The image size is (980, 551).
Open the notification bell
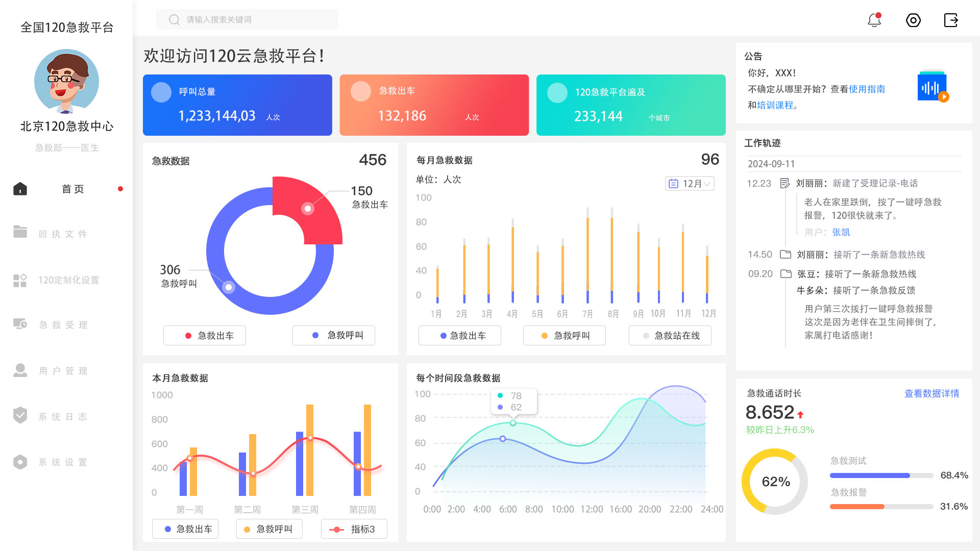tap(874, 20)
